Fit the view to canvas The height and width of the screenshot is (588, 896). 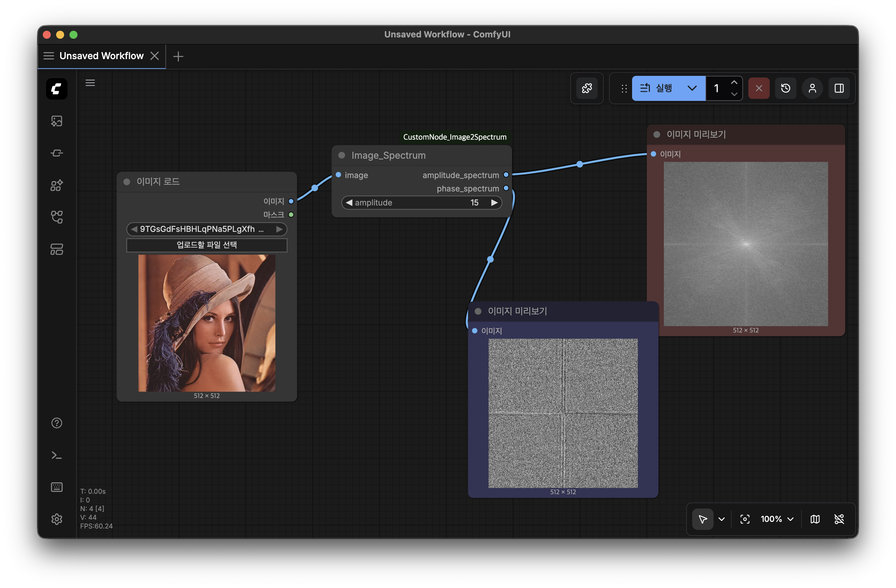point(745,519)
